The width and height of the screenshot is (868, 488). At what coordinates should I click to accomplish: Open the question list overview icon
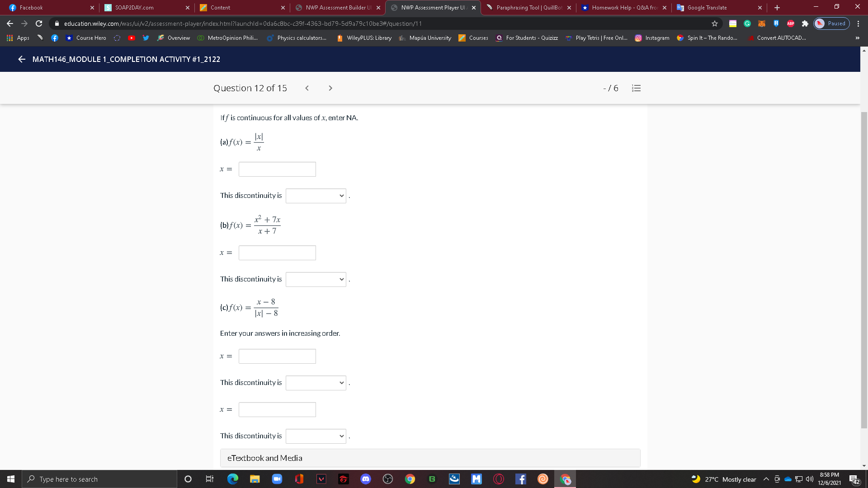[x=636, y=88]
